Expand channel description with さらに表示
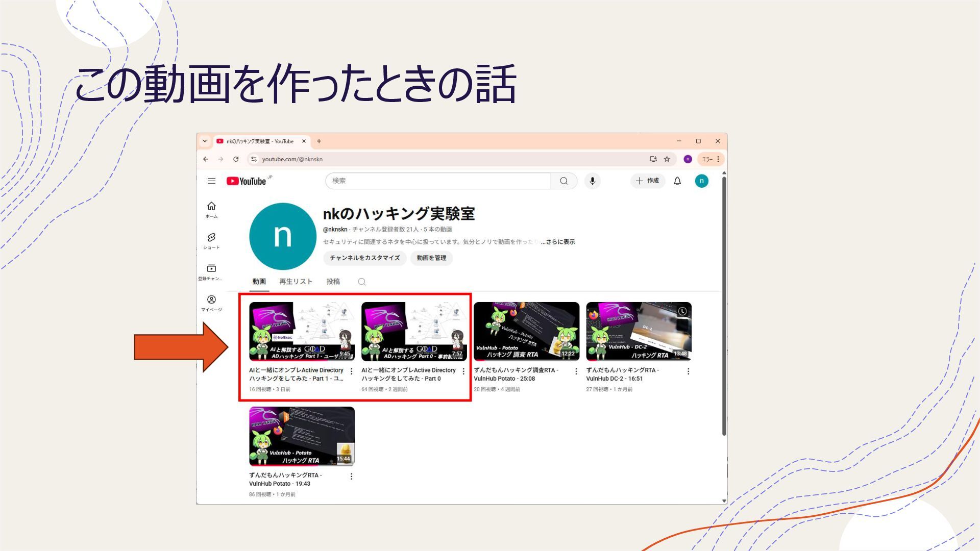980x551 pixels. (559, 242)
